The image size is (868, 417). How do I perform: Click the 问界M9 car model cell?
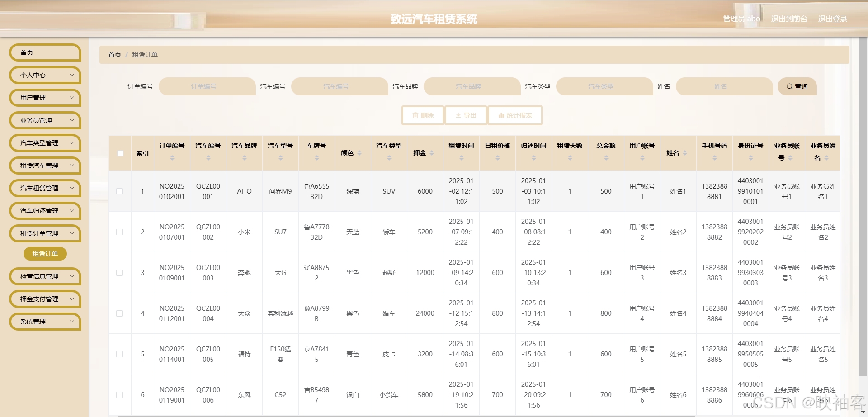pos(280,191)
